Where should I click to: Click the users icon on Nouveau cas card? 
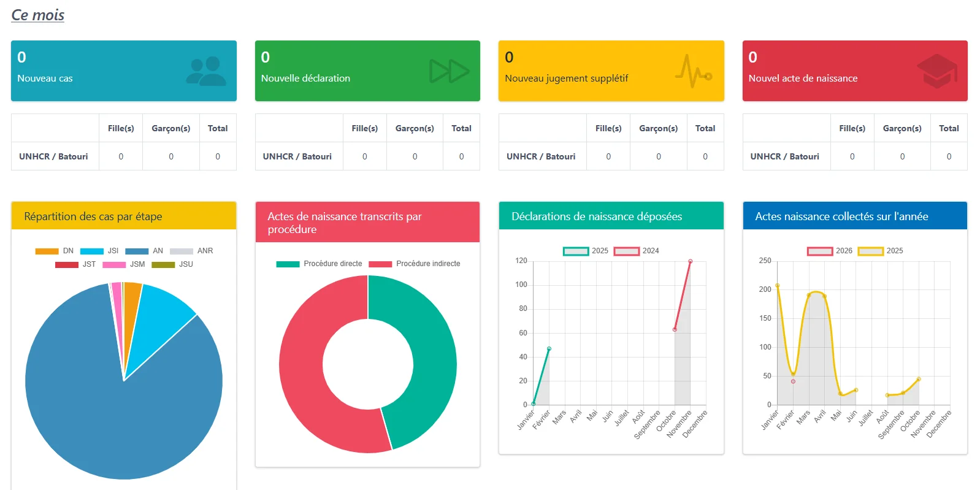(206, 71)
